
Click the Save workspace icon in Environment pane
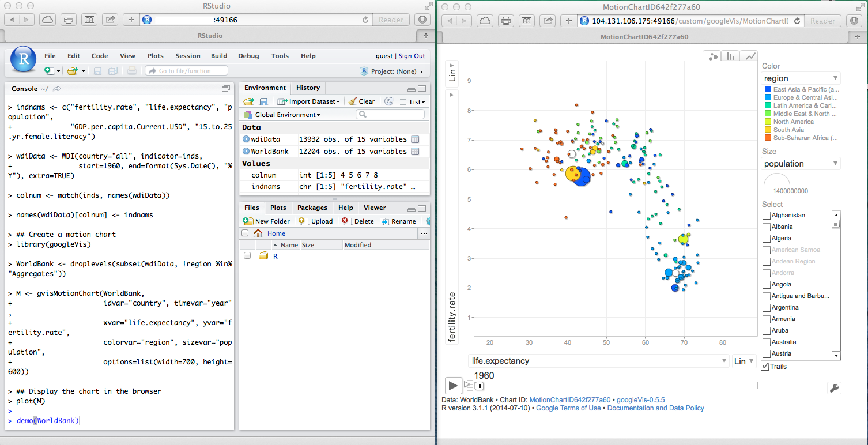[263, 101]
